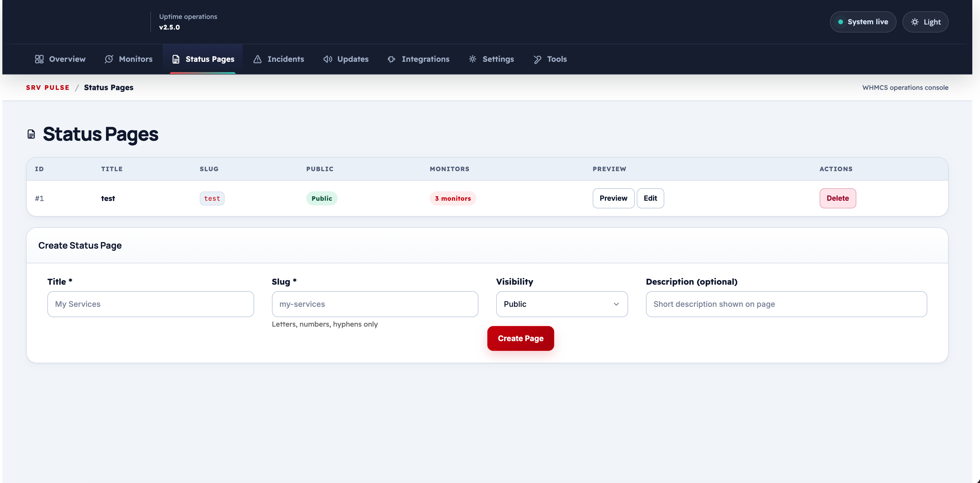Screen dimensions: 980x483
Task: Click the red test slug badge
Action: [212, 198]
